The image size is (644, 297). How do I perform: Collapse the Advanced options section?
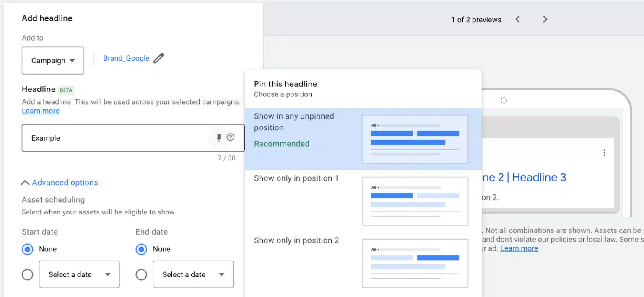point(60,183)
